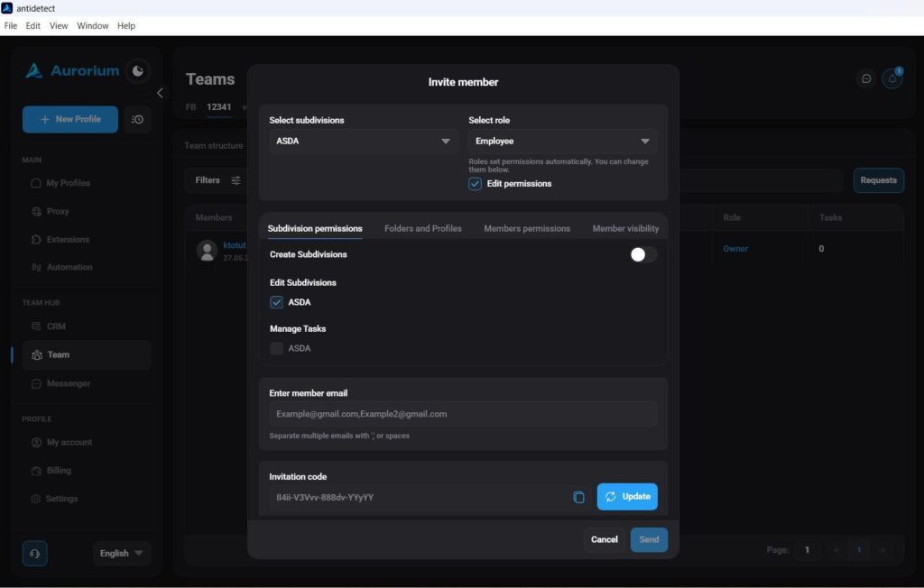Click the antidetect app icon in title bar
The height and width of the screenshot is (588, 924).
[7, 8]
